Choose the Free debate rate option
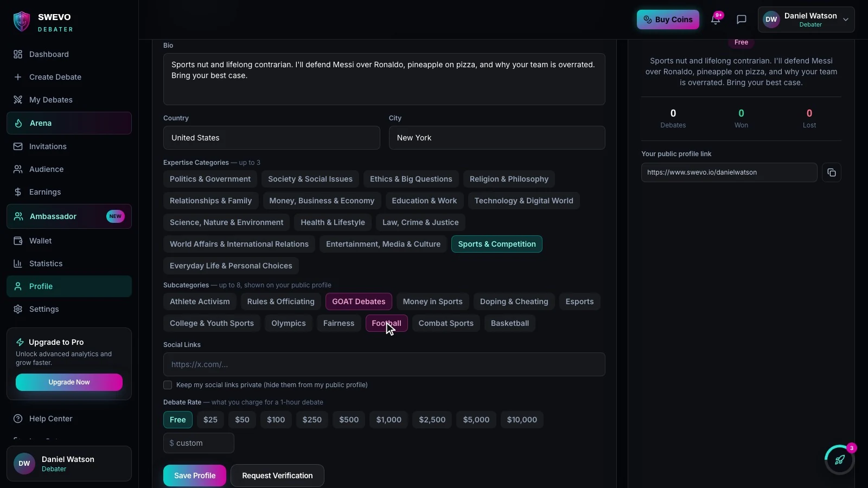868x488 pixels. [177, 420]
